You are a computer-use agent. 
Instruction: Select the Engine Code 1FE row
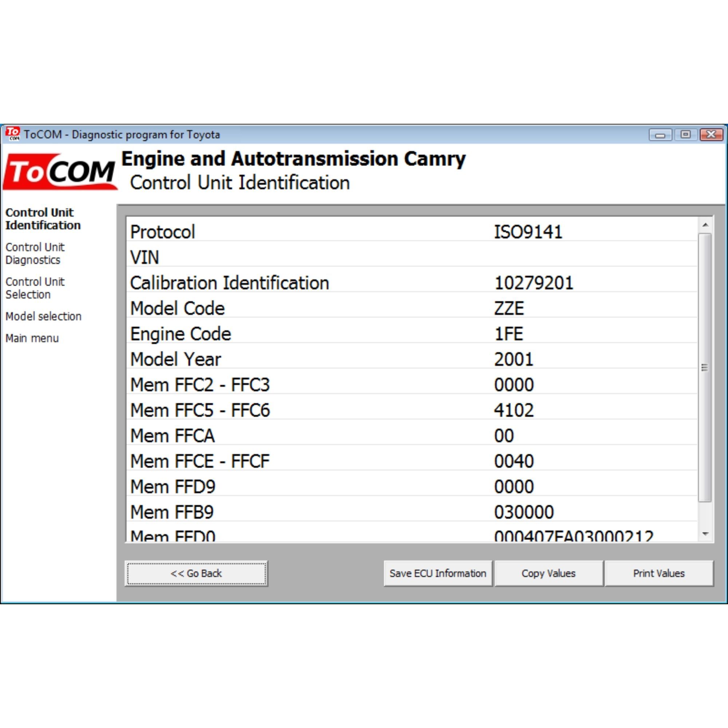(411, 334)
